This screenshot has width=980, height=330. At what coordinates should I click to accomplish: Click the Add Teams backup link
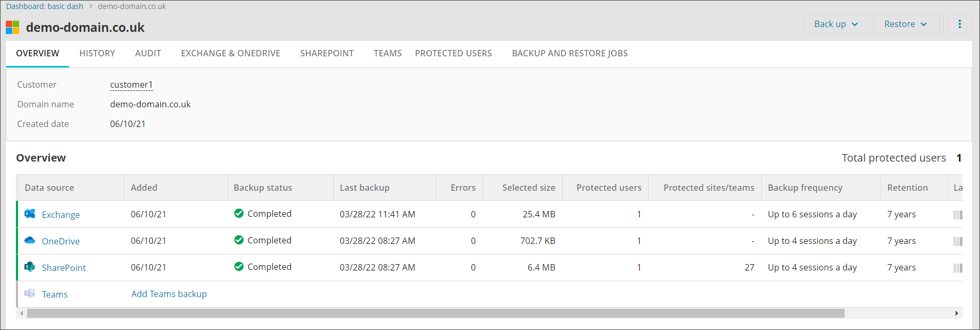point(169,294)
